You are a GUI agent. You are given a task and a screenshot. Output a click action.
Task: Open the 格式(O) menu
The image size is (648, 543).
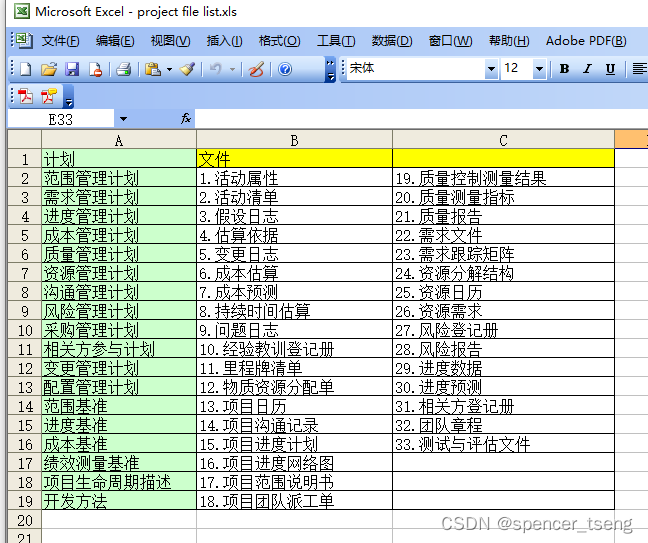[279, 41]
